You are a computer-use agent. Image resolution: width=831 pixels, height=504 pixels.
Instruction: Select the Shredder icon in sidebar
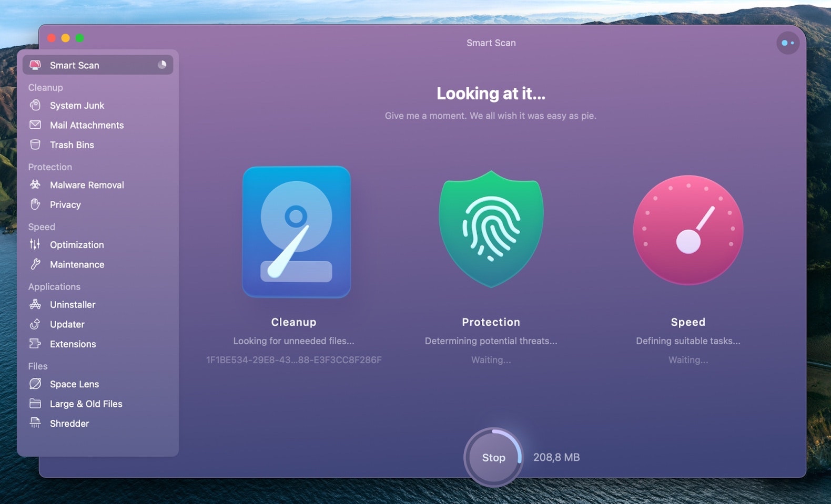(35, 423)
